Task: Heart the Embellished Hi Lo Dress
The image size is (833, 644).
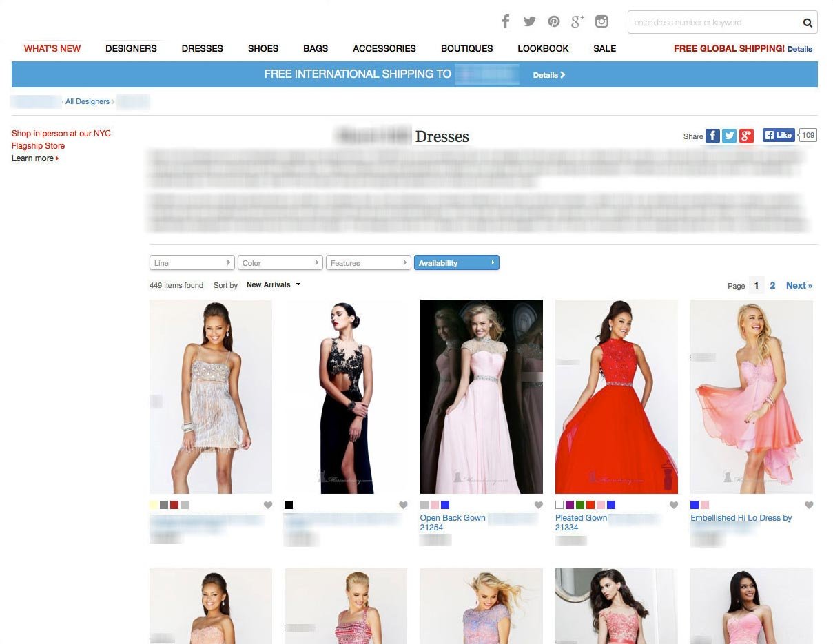Action: [809, 506]
